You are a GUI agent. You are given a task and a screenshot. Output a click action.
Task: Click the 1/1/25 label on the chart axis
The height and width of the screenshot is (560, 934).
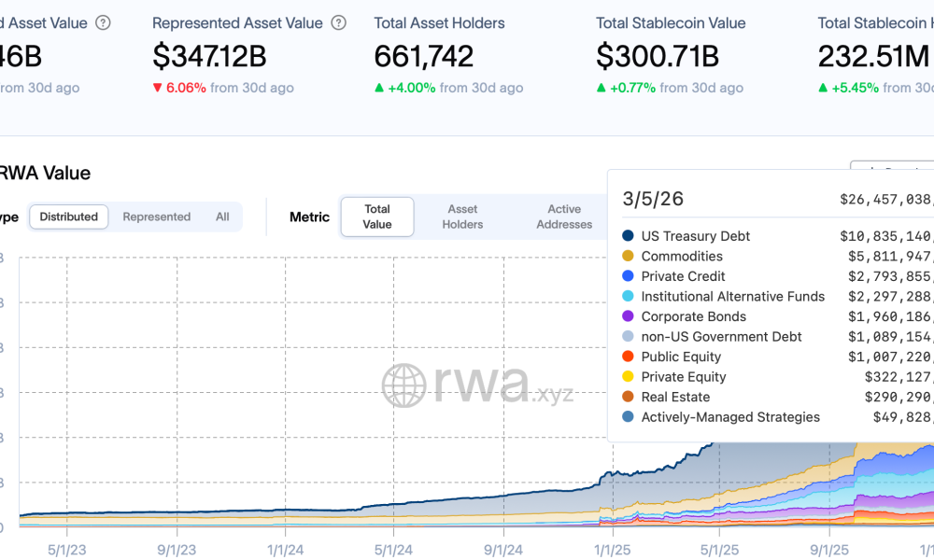pyautogui.click(x=612, y=550)
